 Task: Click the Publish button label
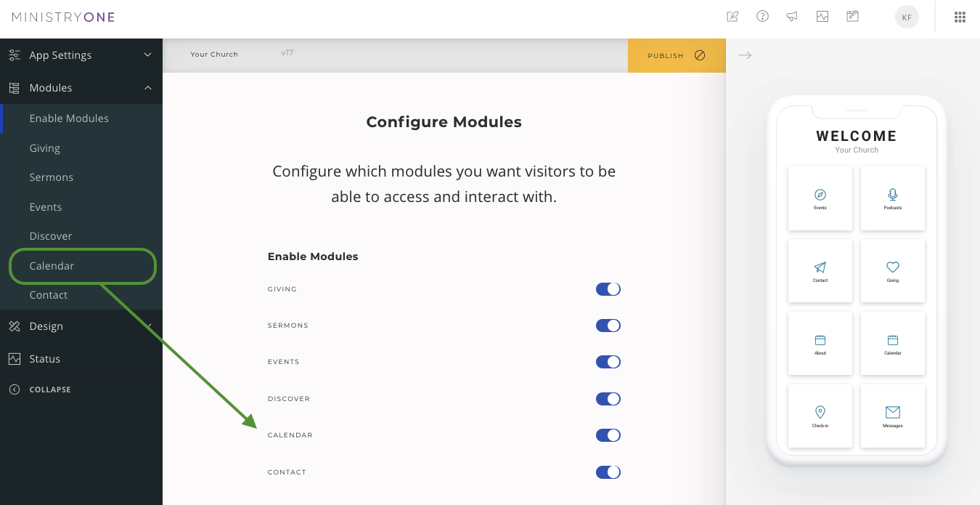[666, 56]
